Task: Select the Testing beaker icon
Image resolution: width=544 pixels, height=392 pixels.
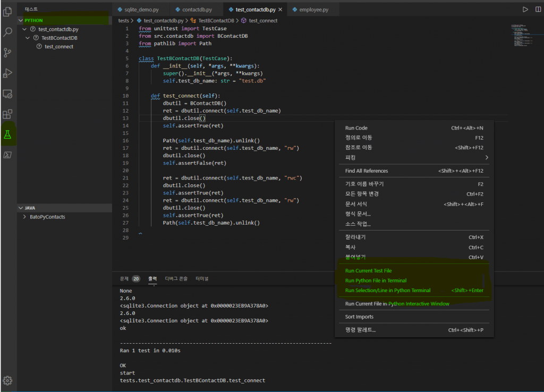Action: point(8,134)
